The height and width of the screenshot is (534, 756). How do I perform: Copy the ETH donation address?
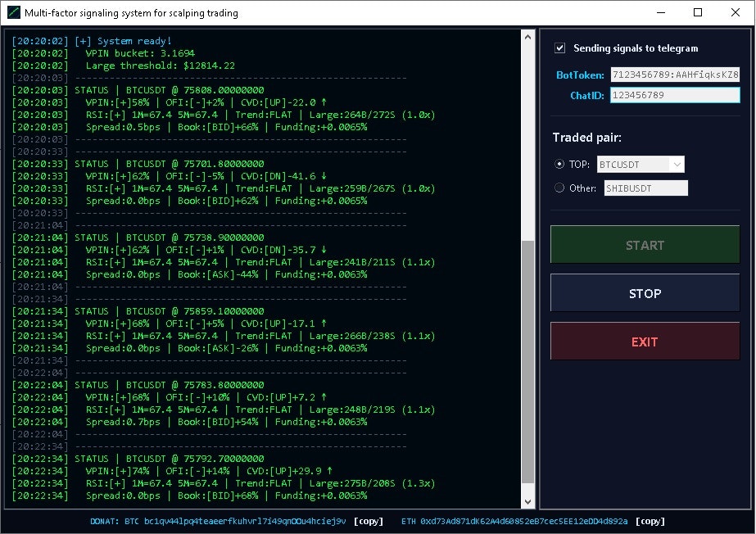click(x=650, y=521)
